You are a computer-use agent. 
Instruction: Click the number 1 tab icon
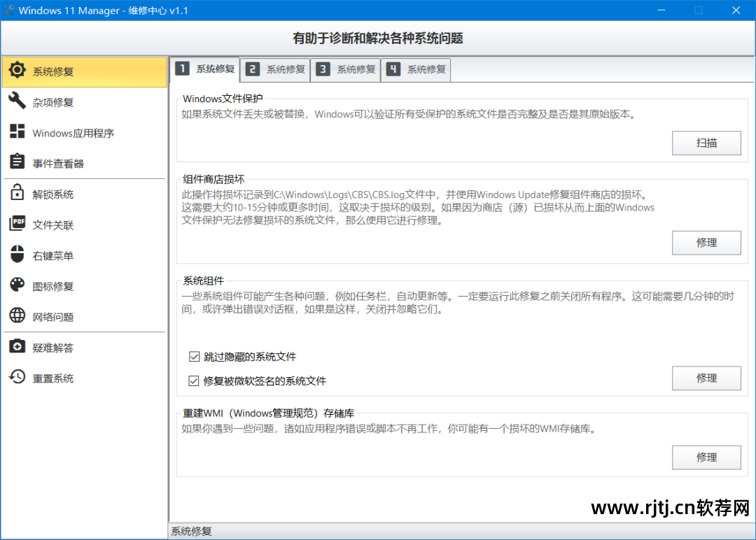pyautogui.click(x=182, y=69)
